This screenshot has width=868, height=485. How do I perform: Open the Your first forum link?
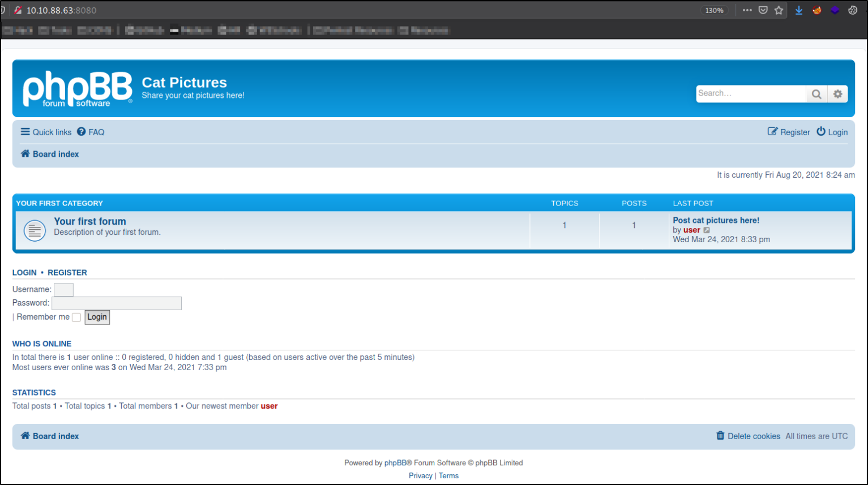click(x=90, y=221)
